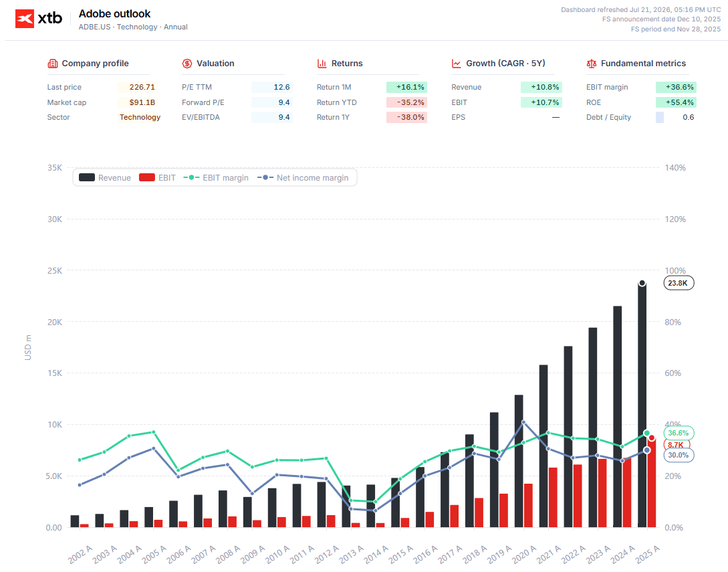The height and width of the screenshot is (572, 728).
Task: Click the Return 1Y value -38.0%
Action: [x=406, y=117]
